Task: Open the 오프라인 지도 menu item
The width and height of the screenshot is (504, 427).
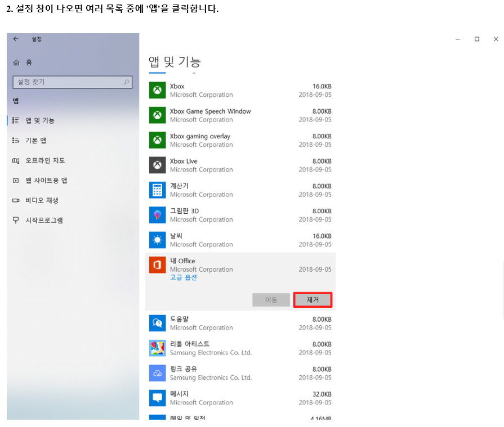Action: 73,160
